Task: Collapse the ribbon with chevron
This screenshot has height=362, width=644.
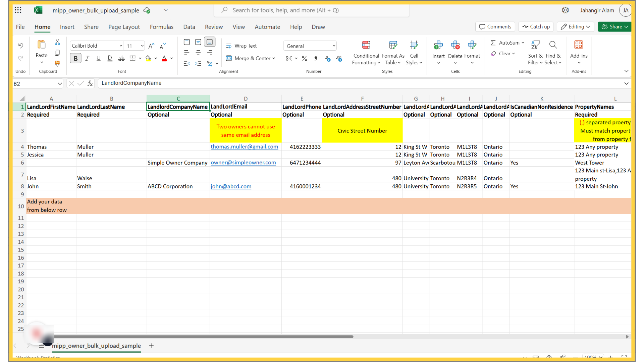Action: point(626,71)
